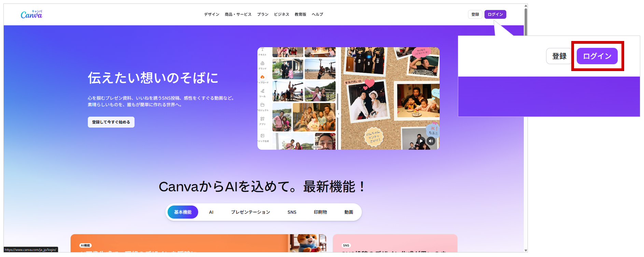The height and width of the screenshot is (257, 644).
Task: Click the status bar URL canva.com/ja_jp/login
Action: click(x=31, y=250)
